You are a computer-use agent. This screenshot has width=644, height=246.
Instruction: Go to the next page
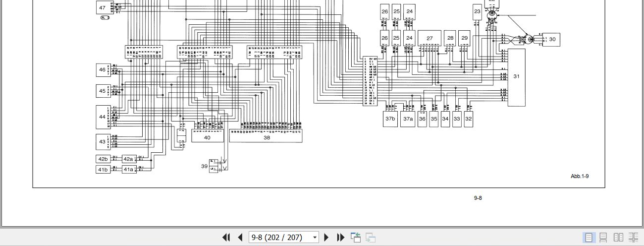(x=326, y=238)
